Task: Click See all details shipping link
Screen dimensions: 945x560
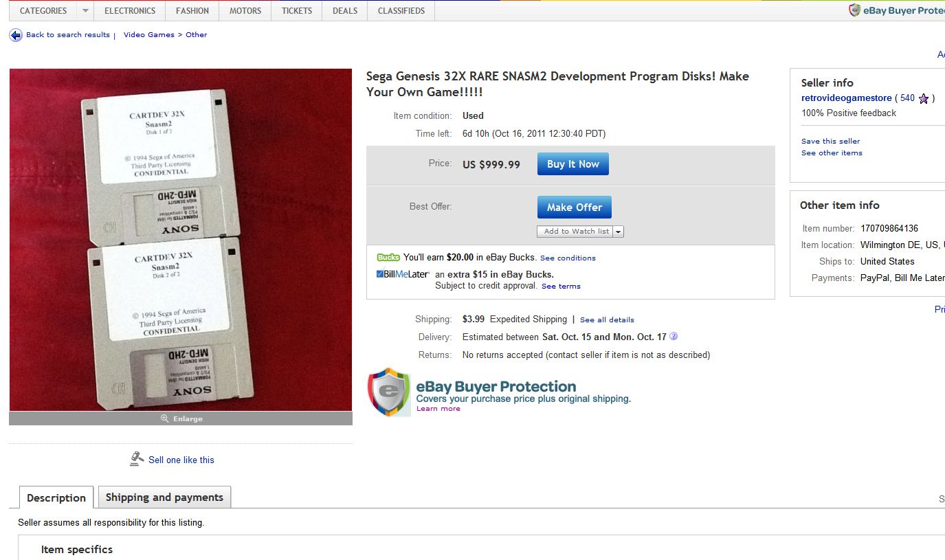Action: [x=607, y=320]
